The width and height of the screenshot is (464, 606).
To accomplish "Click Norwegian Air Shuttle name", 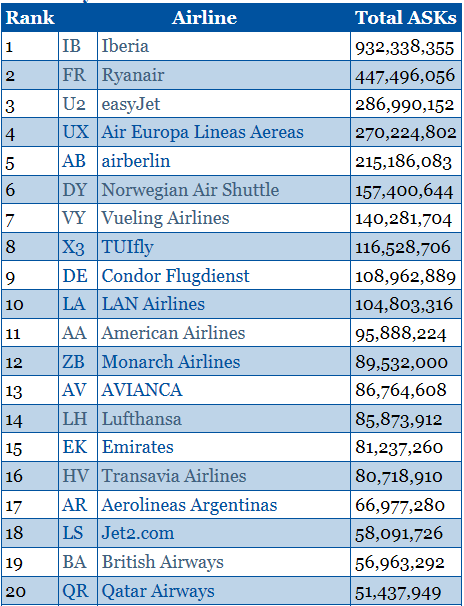I will (x=190, y=190).
